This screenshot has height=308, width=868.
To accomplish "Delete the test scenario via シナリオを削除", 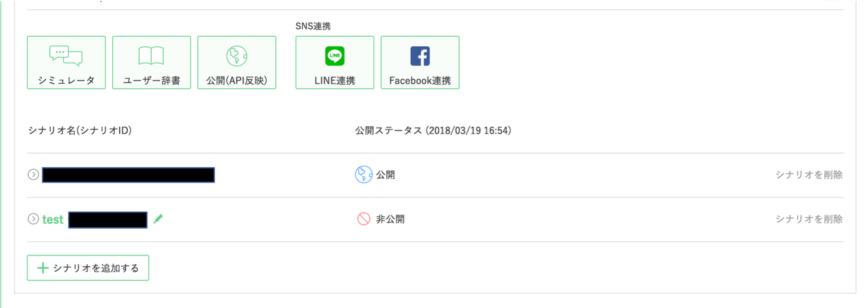I will (x=809, y=219).
